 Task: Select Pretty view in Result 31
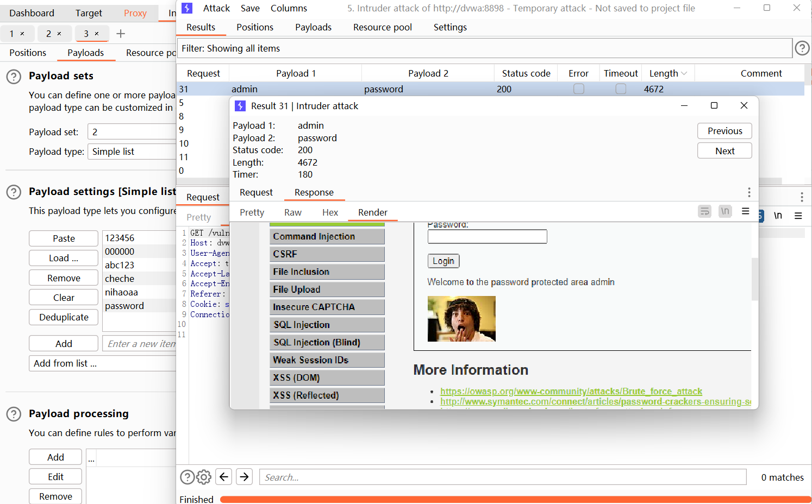point(252,212)
